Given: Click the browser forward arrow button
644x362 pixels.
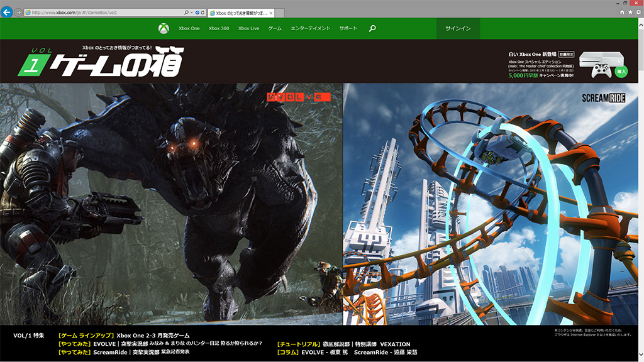Looking at the screenshot, I should click(x=18, y=13).
